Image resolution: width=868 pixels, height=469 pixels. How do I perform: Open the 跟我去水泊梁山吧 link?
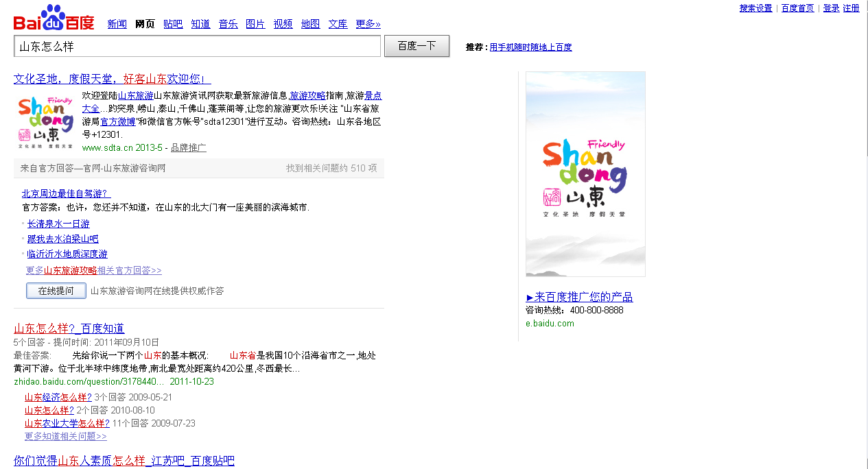63,239
